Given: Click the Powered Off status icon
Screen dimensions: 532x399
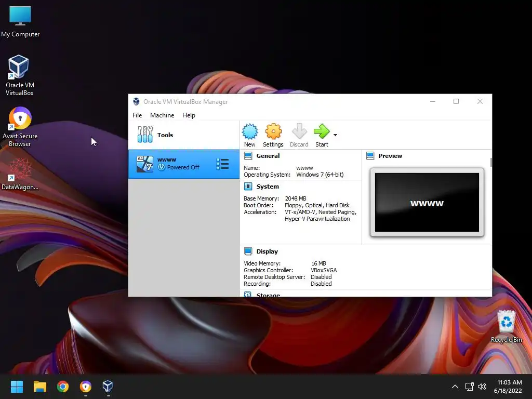Looking at the screenshot, I should [x=162, y=167].
